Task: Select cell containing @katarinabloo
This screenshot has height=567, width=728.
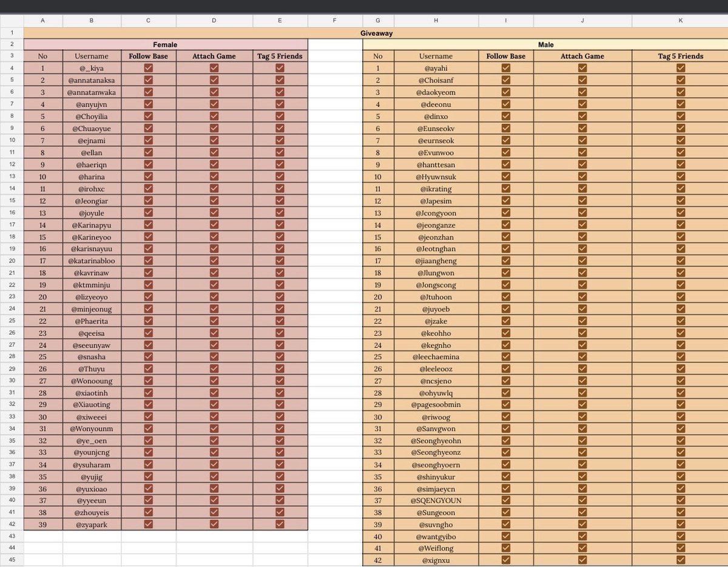Action: pos(92,260)
